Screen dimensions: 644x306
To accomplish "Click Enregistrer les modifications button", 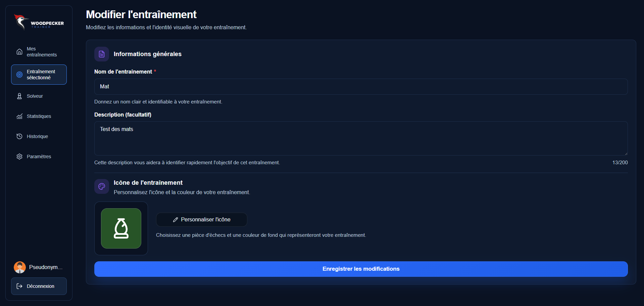I will (361, 269).
